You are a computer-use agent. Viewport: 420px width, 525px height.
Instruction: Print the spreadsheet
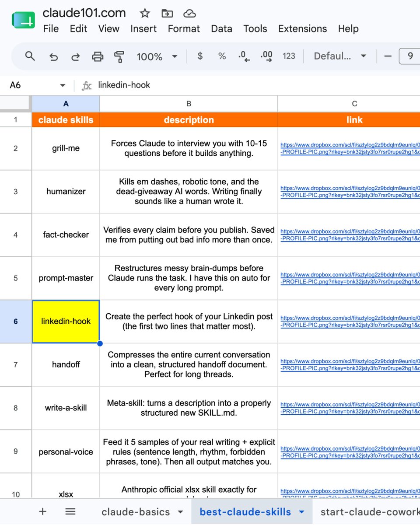click(x=98, y=56)
